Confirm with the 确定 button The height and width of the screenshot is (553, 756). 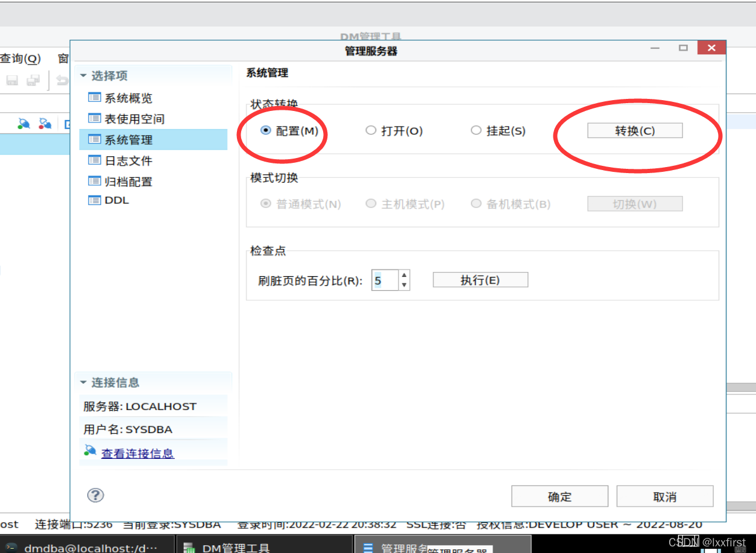[x=559, y=496]
